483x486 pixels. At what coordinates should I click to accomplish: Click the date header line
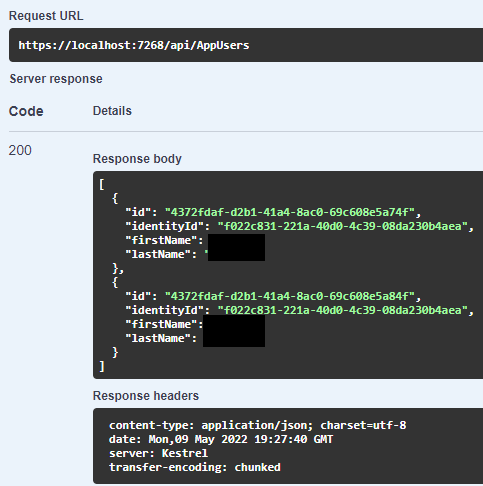click(x=221, y=439)
